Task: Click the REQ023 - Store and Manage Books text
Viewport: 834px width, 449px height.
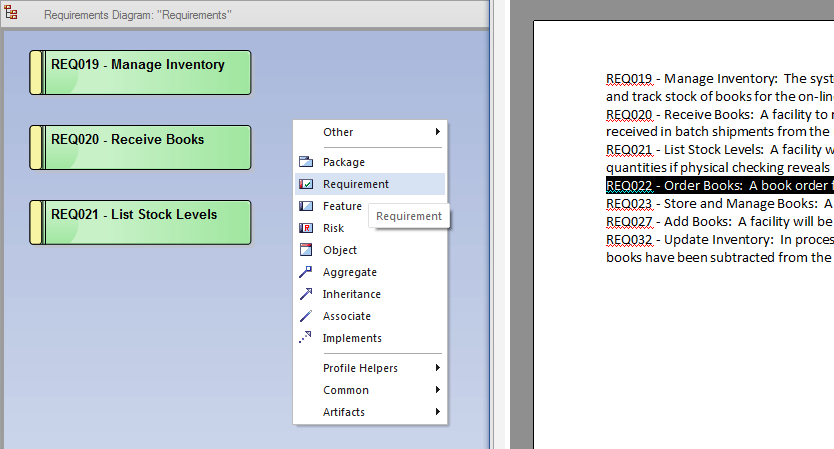Action: [x=718, y=204]
